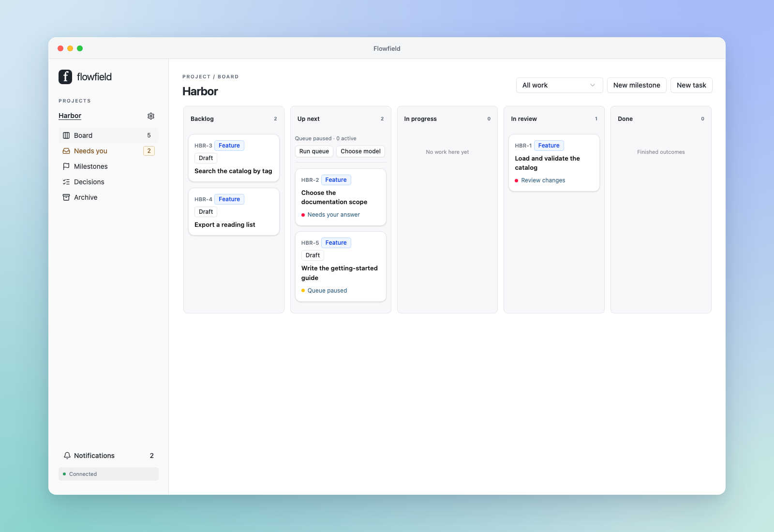Image resolution: width=774 pixels, height=532 pixels.
Task: Click the HBR-2 task ID
Action: (310, 180)
